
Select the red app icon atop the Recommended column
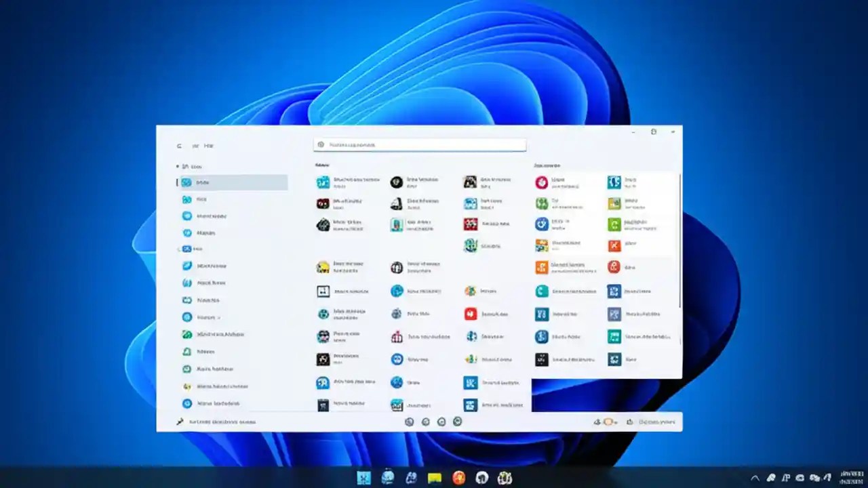pos(540,182)
